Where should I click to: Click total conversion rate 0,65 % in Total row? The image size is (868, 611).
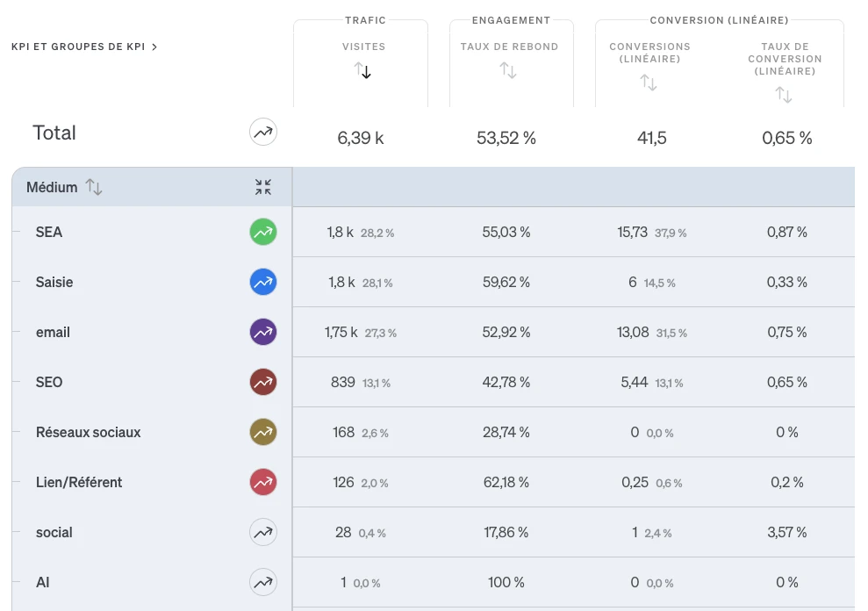click(786, 138)
